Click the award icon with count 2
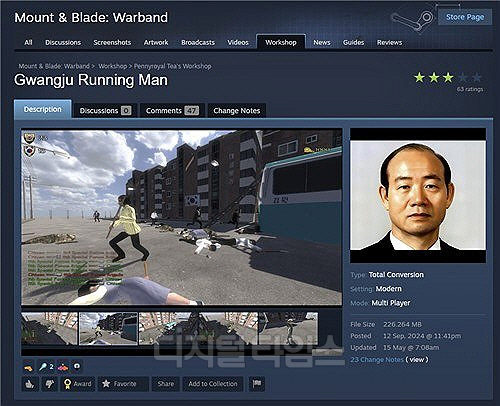Image resolution: width=500 pixels, height=406 pixels. 47,367
